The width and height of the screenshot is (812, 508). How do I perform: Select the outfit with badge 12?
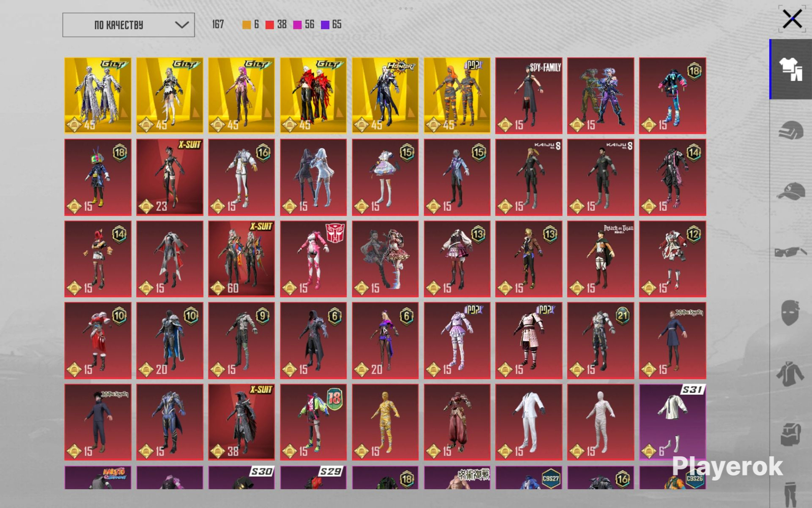click(672, 259)
